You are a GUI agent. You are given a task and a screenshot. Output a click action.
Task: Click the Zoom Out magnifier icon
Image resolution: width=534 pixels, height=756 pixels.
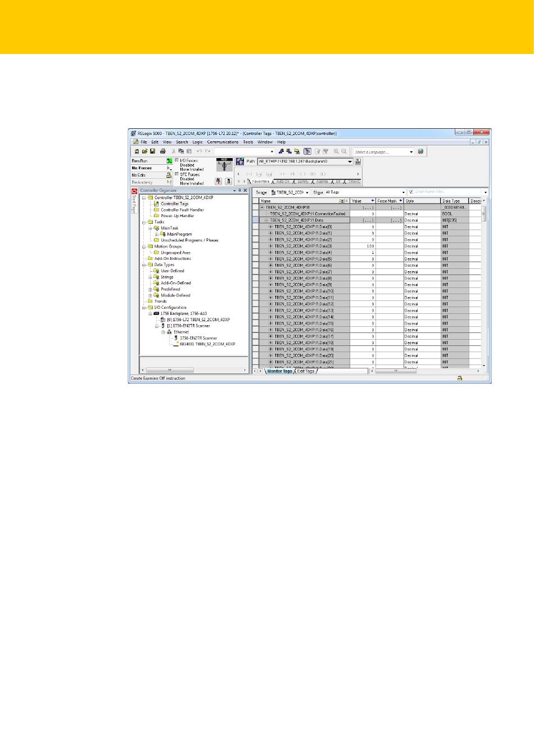coord(344,151)
